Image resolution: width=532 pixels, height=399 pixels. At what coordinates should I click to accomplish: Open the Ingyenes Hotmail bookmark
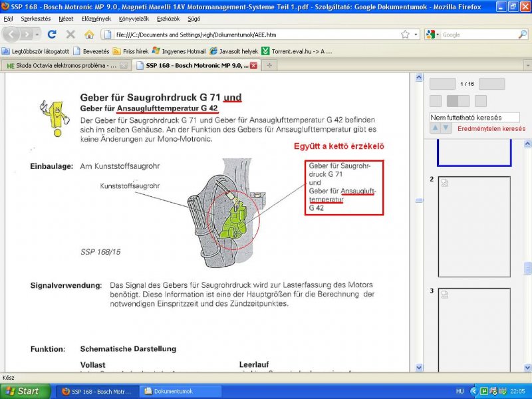179,51
